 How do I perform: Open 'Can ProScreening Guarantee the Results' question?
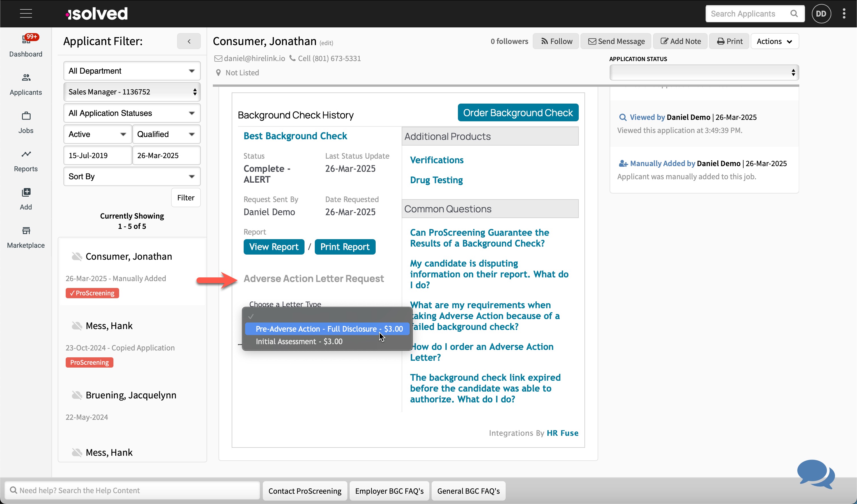479,238
